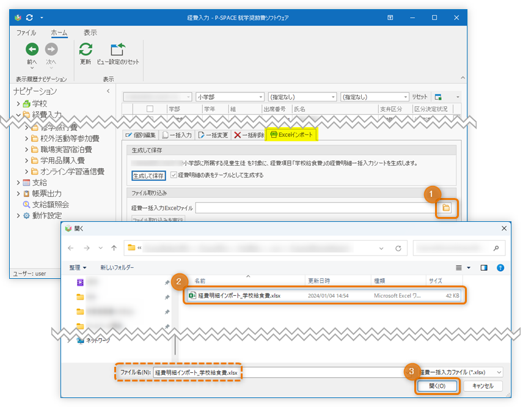Click the 生成して保存 button
Screen dimensions: 531x420
click(x=148, y=176)
